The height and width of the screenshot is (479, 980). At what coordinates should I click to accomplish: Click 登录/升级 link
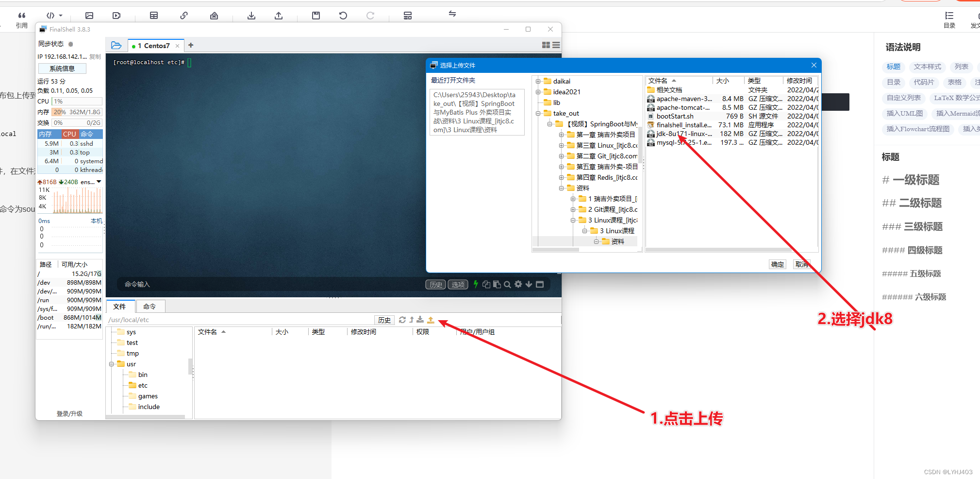[69, 414]
